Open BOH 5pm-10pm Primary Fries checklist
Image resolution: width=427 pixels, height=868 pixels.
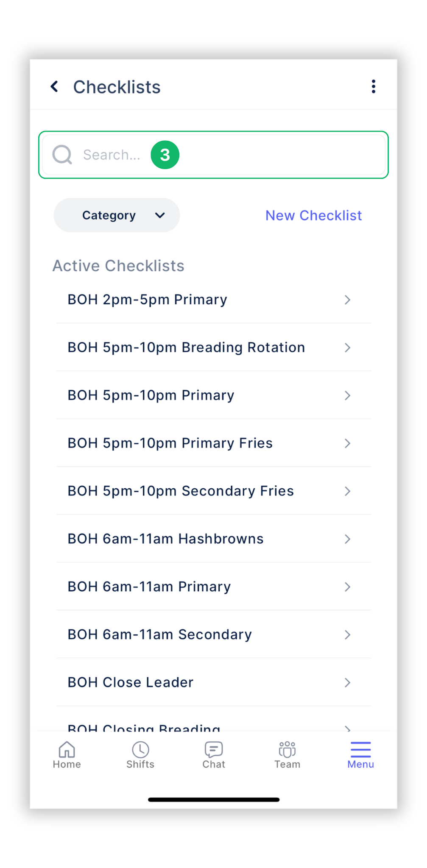click(170, 443)
